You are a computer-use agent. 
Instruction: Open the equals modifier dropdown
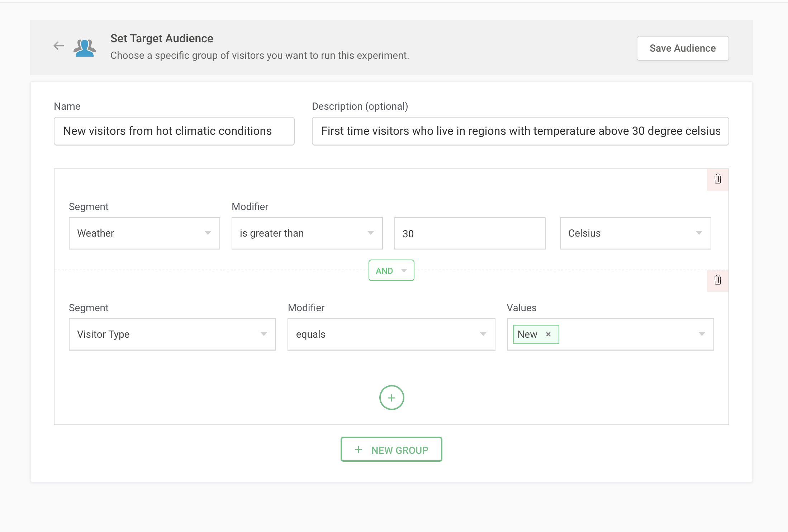tap(391, 334)
